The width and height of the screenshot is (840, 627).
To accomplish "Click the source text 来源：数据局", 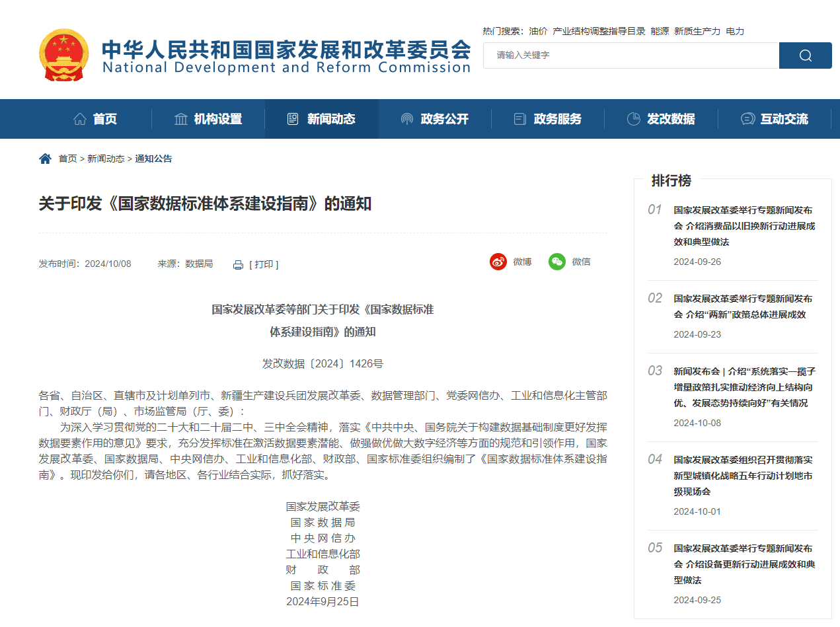I will pyautogui.click(x=185, y=264).
